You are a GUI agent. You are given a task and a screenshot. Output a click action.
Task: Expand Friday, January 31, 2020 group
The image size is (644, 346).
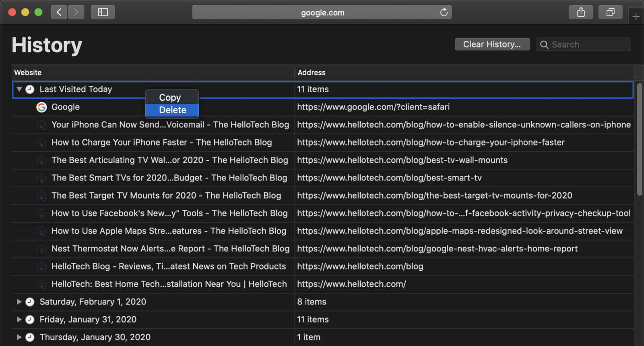[19, 319]
